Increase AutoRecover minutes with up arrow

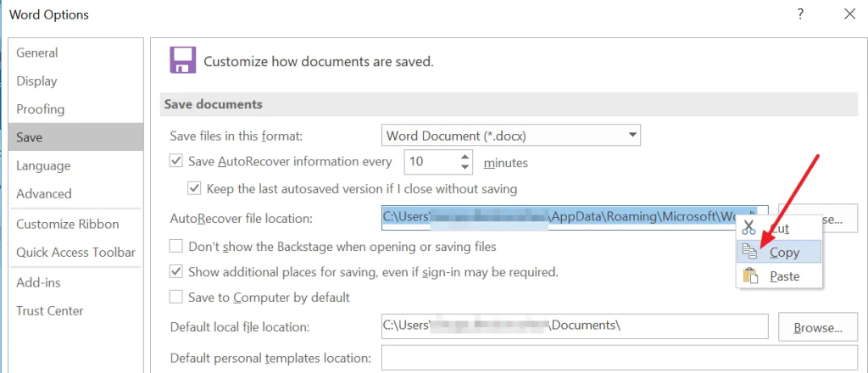tap(465, 157)
